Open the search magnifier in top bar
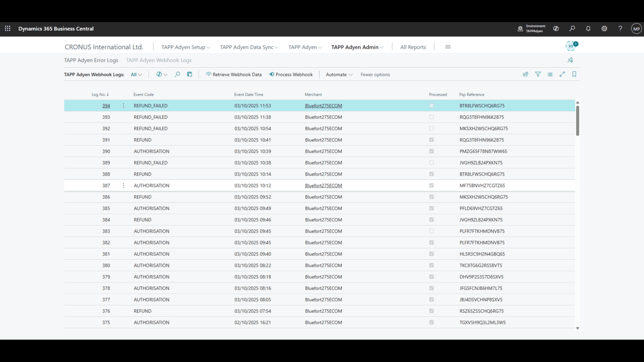 (572, 29)
